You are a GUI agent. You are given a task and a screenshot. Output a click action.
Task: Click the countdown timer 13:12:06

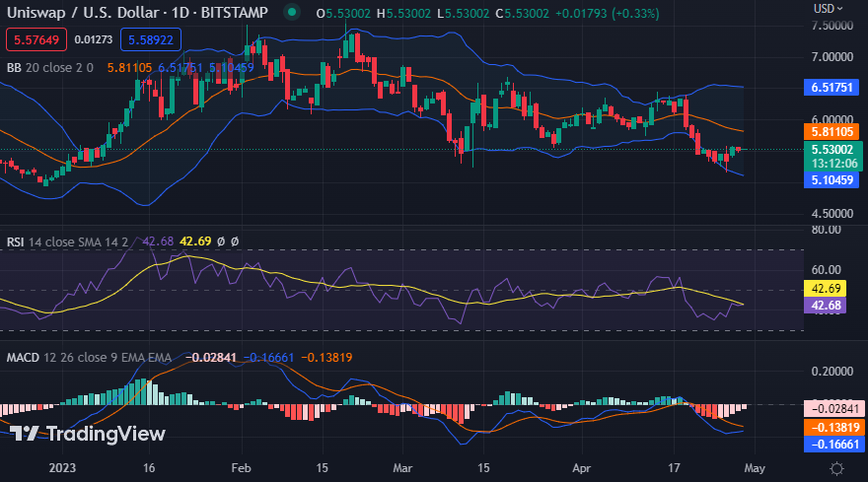pos(834,164)
